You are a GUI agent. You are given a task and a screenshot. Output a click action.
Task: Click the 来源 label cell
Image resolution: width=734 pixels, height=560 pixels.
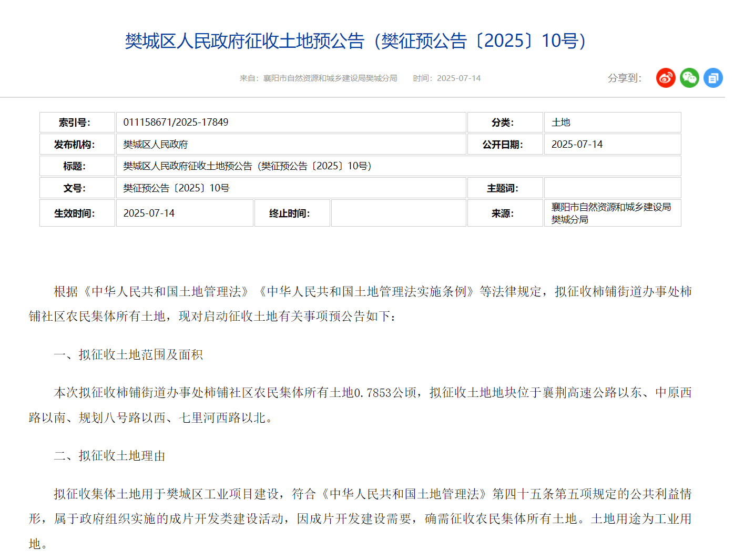[505, 213]
